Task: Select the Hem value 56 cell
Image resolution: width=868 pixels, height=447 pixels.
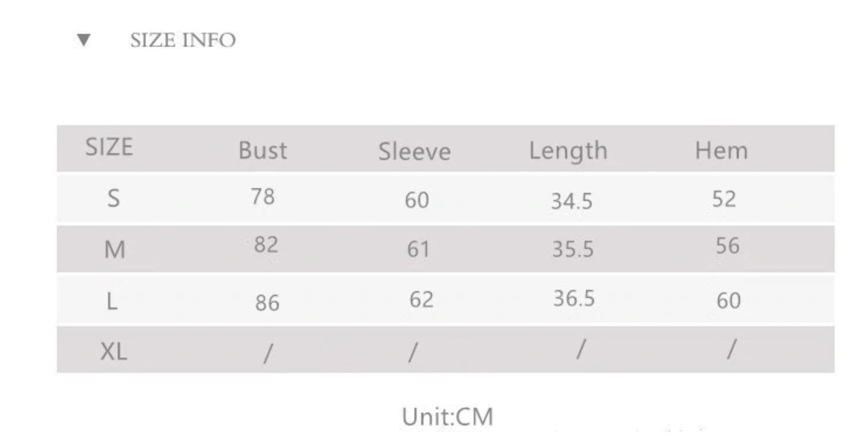Action: click(x=728, y=246)
